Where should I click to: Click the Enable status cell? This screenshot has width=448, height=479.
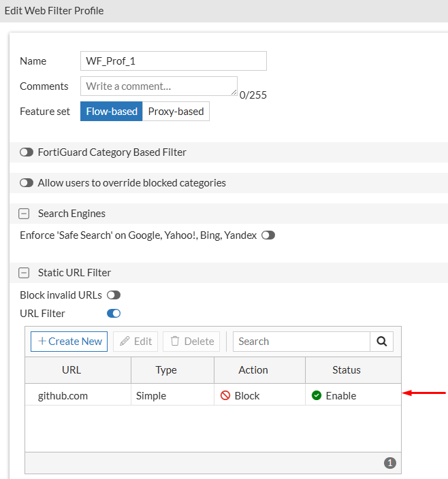pos(353,395)
